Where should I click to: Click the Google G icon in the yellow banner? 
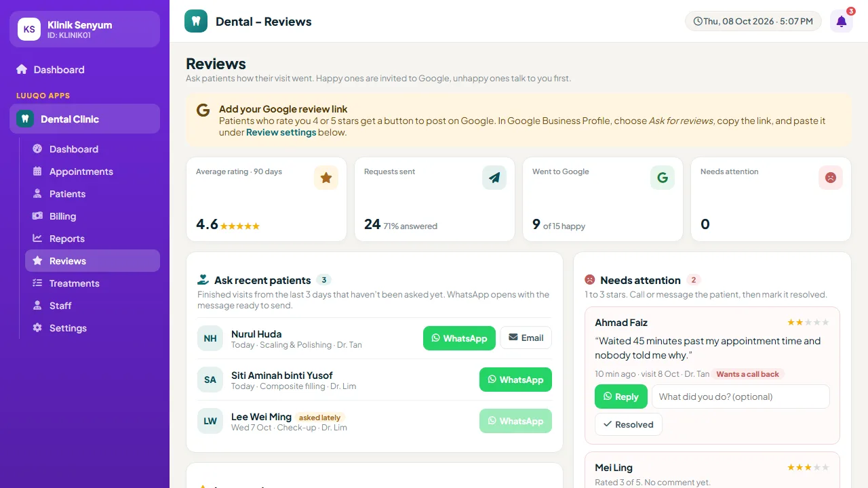tap(203, 110)
